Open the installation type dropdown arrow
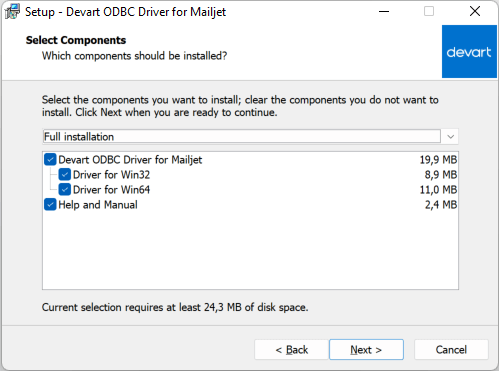This screenshot has height=371, width=499. point(450,137)
